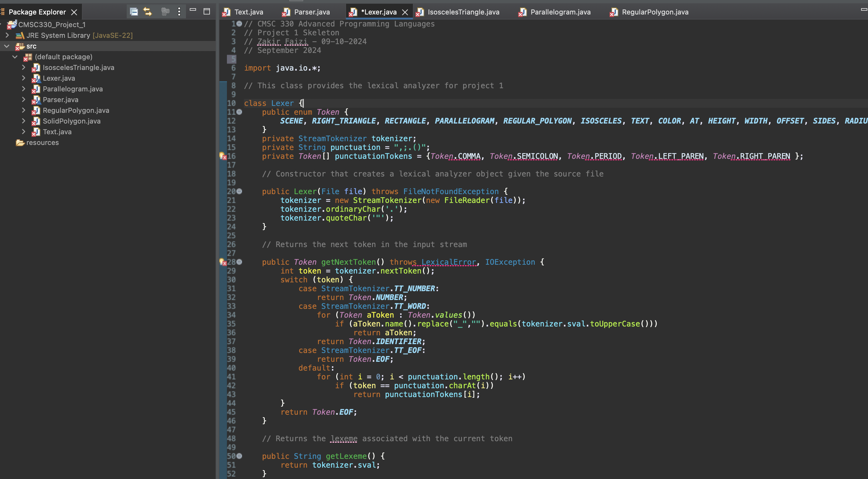Click the CMSC330_Project_1 project icon

coord(12,24)
